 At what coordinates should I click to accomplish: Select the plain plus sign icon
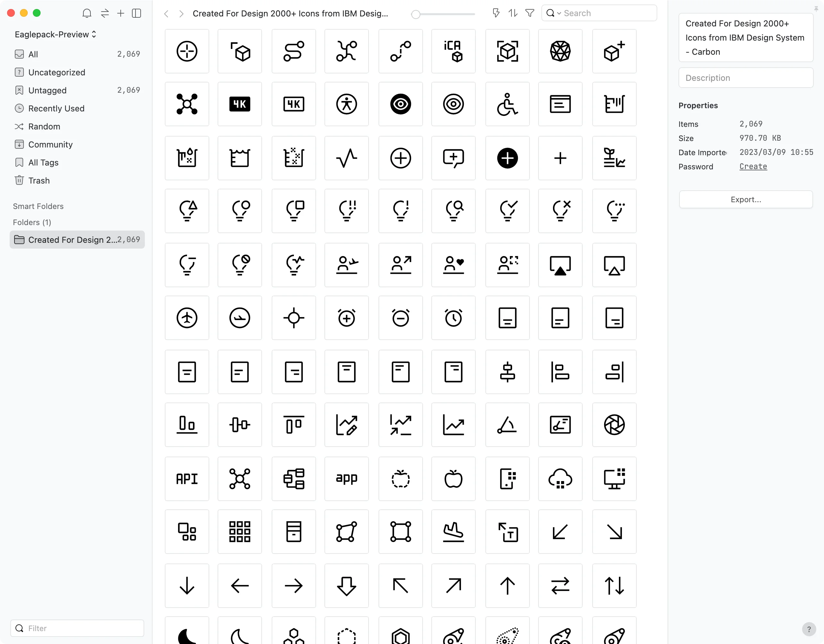[560, 158]
